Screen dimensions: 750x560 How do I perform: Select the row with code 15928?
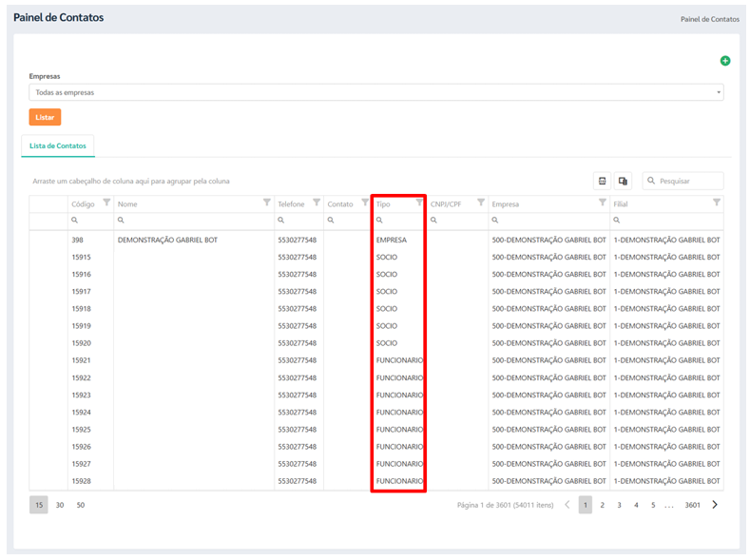click(376, 481)
